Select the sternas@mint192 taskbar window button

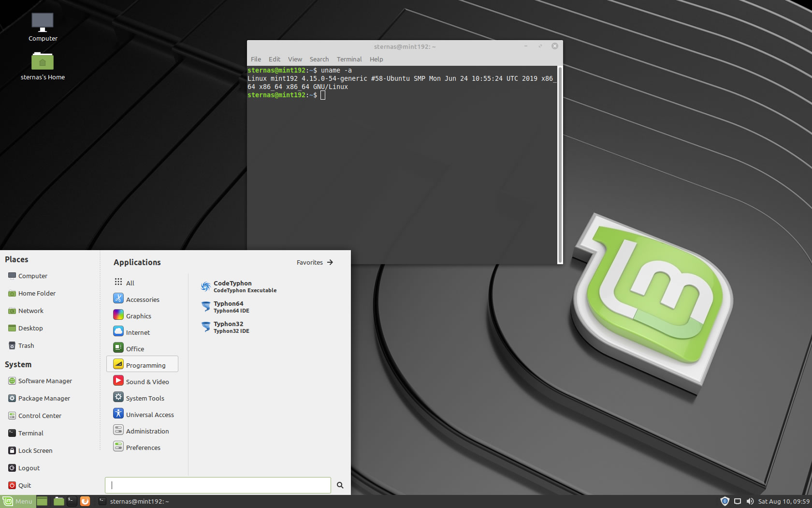click(134, 501)
